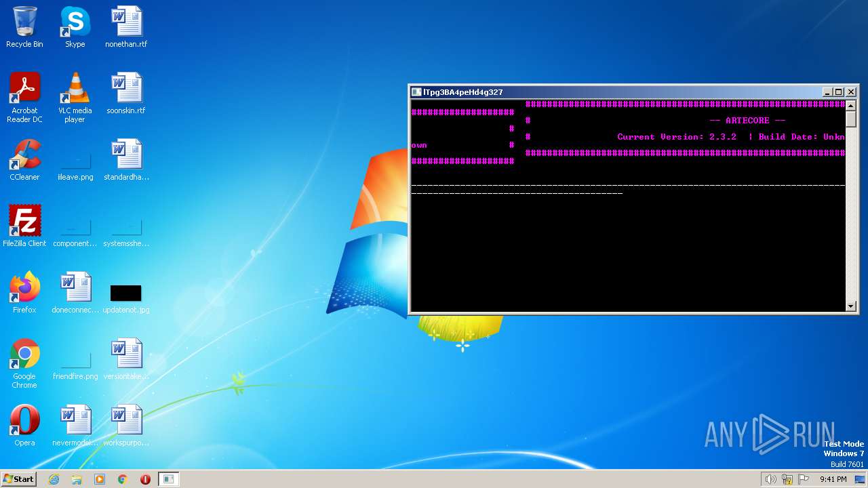Select the VLC media player shortcut

click(75, 98)
